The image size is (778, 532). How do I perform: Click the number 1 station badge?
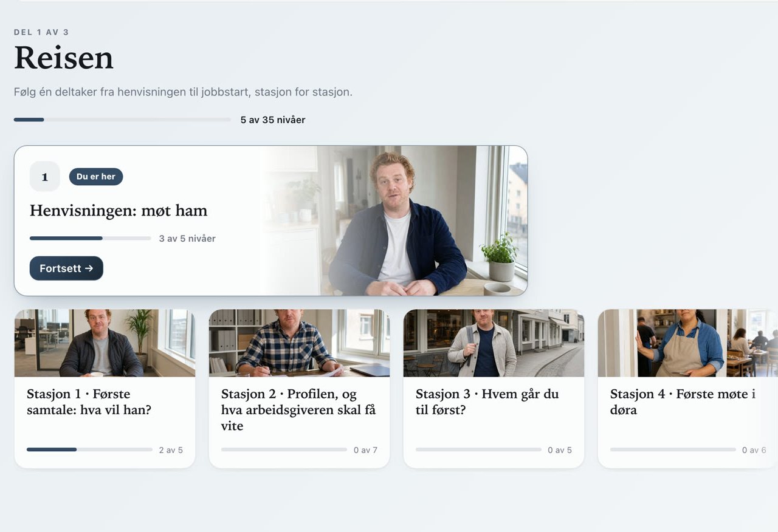(x=45, y=177)
